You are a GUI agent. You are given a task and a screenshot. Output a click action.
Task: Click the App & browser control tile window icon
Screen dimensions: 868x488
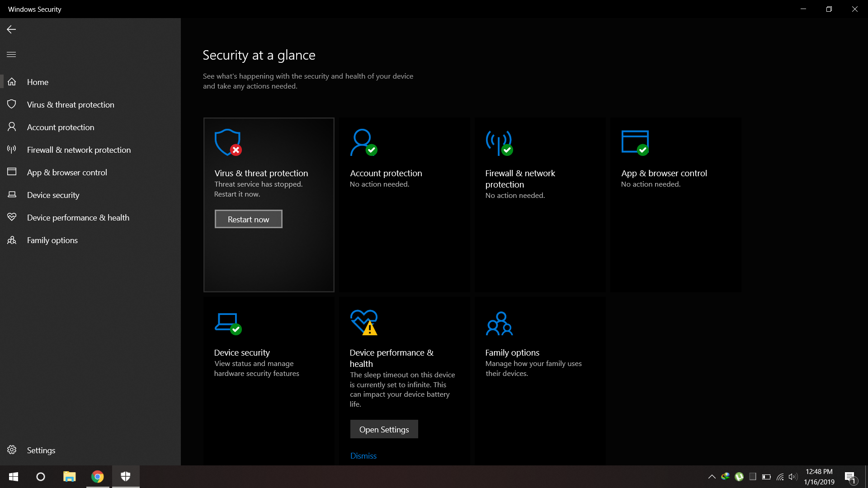tap(635, 143)
